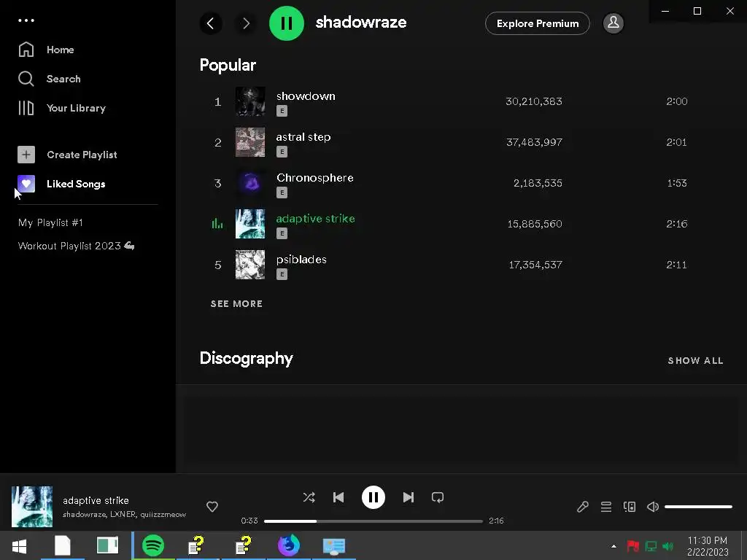Click the Create Playlist plus icon
The height and width of the screenshot is (560, 747).
pos(26,155)
